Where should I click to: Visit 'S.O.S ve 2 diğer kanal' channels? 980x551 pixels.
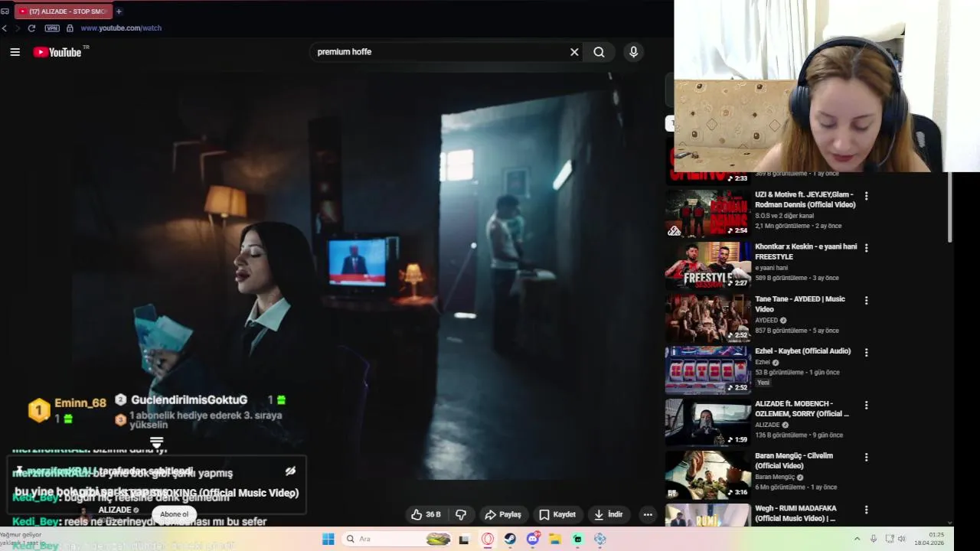[785, 216]
